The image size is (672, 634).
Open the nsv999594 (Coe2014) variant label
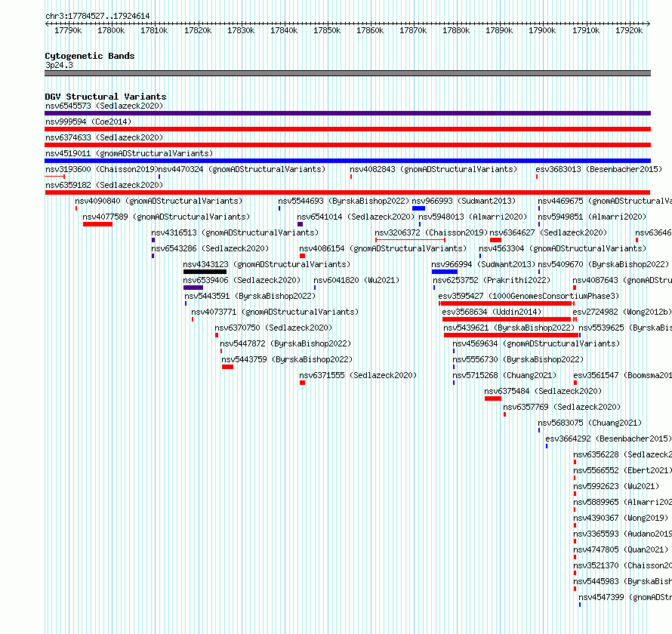[88, 122]
